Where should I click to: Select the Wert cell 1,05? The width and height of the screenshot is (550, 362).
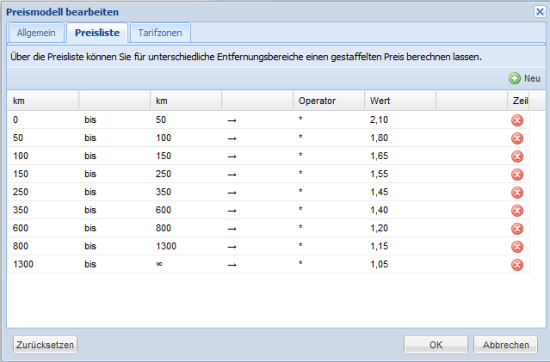pos(400,264)
